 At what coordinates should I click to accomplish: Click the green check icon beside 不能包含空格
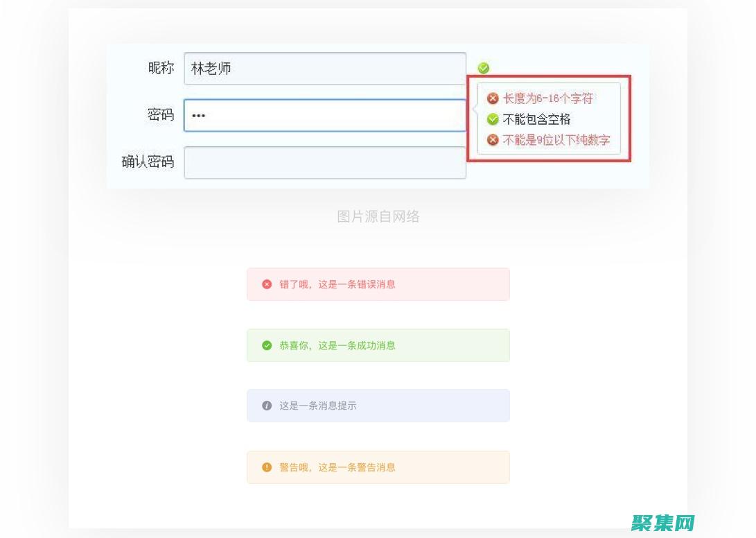(493, 119)
